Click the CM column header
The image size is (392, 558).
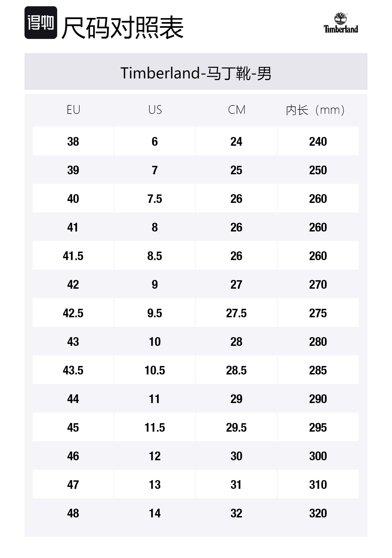click(x=236, y=110)
